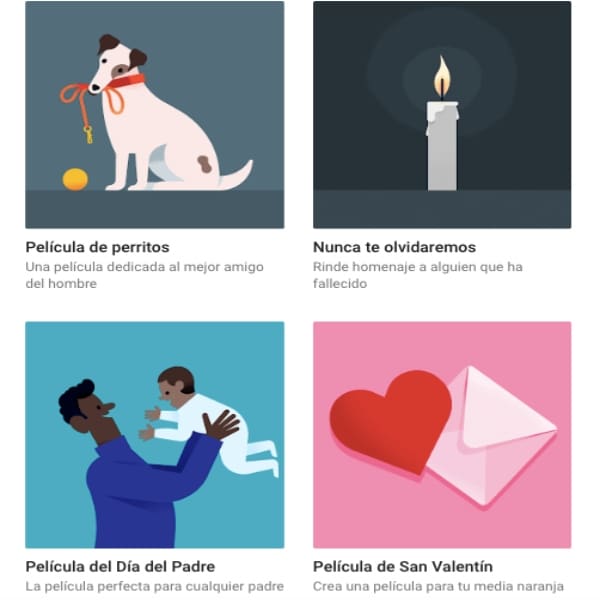Screen dimensions: 600x600
Task: Click the yellow ball beside the dog
Action: click(x=75, y=179)
